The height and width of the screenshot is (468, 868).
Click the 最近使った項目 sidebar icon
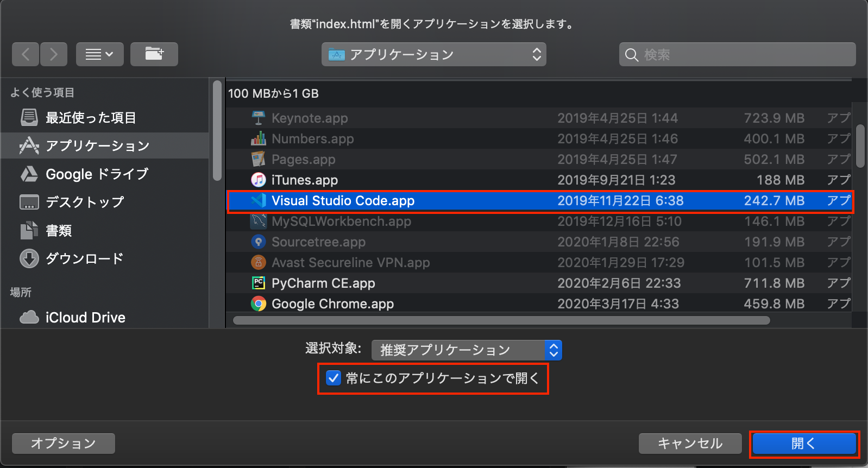tap(29, 117)
